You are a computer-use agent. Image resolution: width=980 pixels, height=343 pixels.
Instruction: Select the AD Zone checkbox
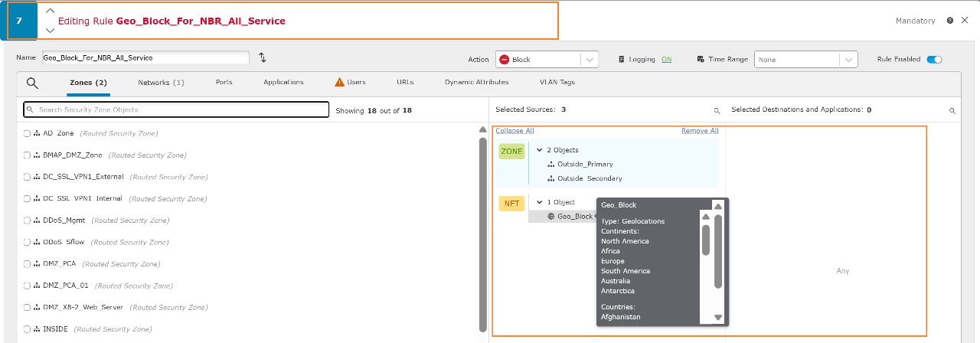(x=27, y=133)
